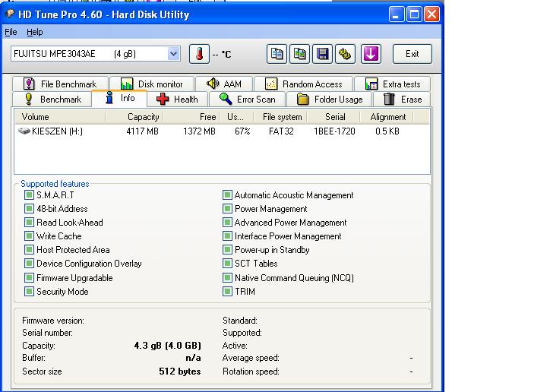Toggle the TRIM checkbox
550x392 pixels.
coord(227,292)
